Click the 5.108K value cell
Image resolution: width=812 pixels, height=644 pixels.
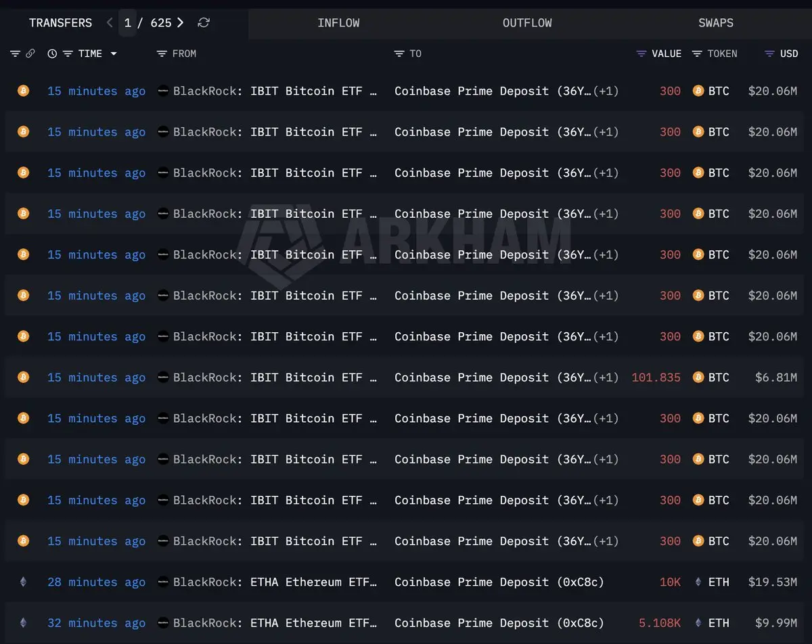660,623
